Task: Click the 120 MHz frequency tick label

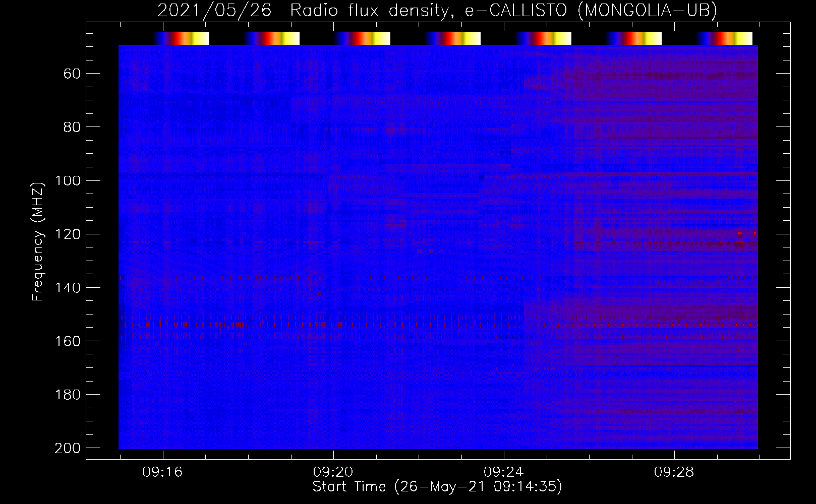Action: 68,234
